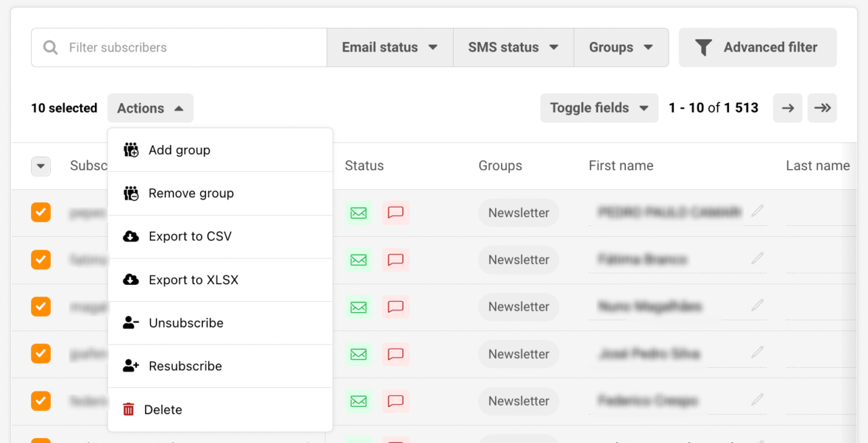Click the person-plus icon beside Resubscribe
The image size is (868, 443).
pyautogui.click(x=130, y=366)
